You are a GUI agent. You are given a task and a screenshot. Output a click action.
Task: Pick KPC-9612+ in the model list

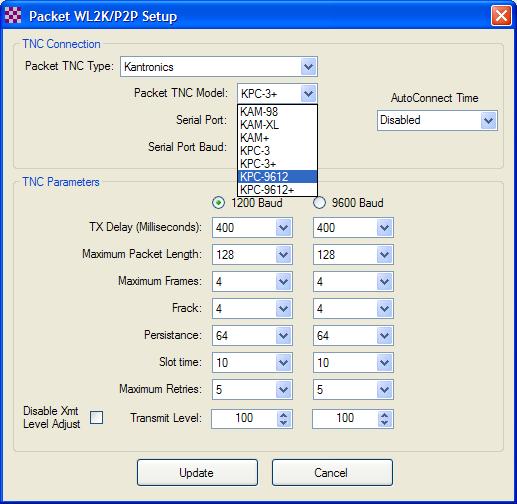[277, 190]
